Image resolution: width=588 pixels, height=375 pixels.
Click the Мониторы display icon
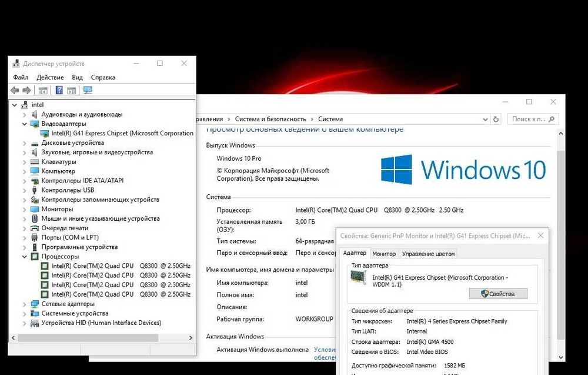pyautogui.click(x=35, y=209)
